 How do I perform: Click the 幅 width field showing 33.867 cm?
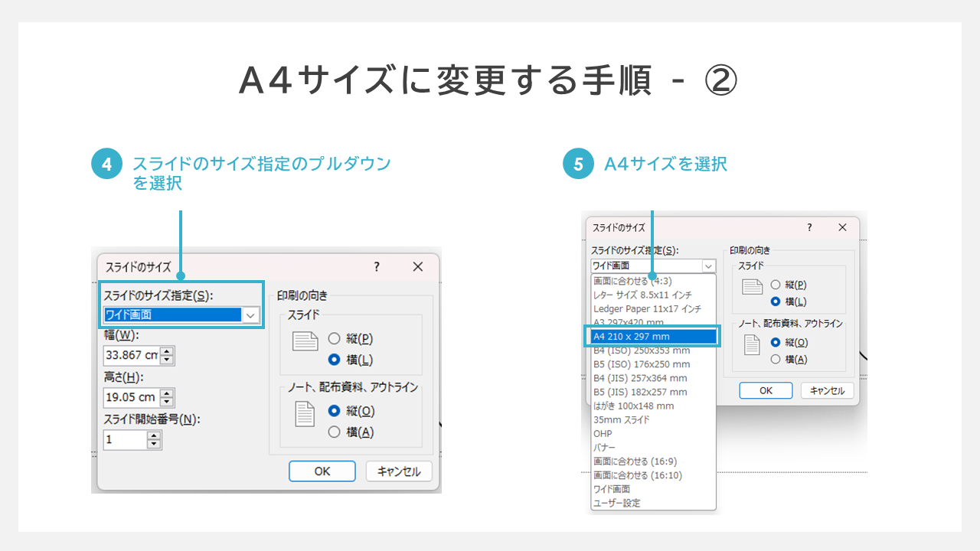coord(131,355)
